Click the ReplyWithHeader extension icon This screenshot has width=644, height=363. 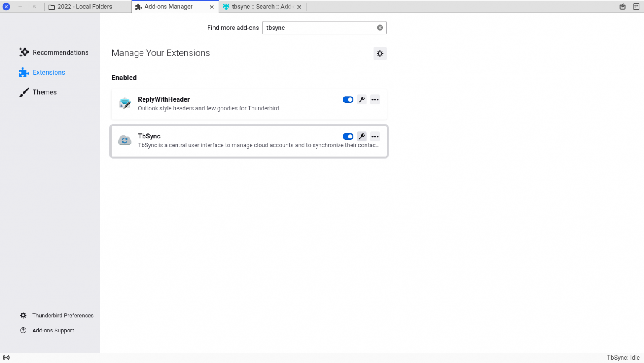click(x=125, y=103)
